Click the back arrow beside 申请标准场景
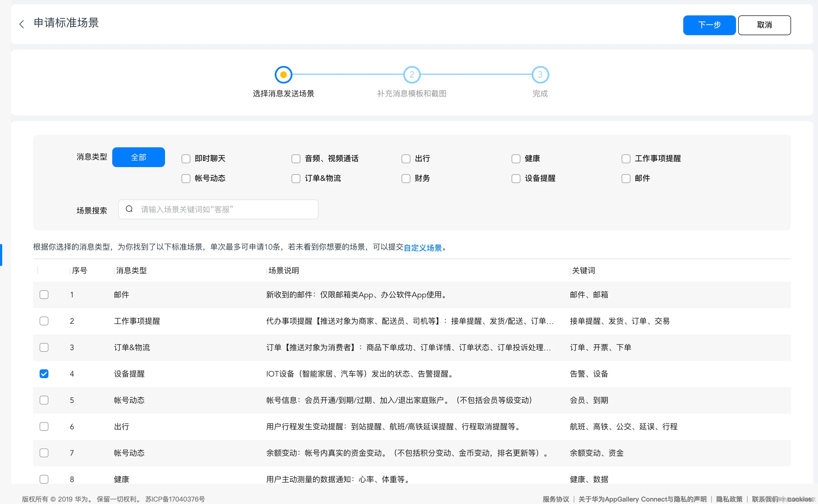 click(x=21, y=24)
